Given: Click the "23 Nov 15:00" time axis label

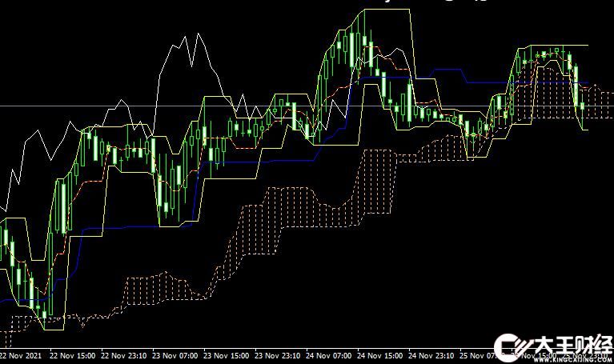Looking at the screenshot, I should tap(227, 356).
